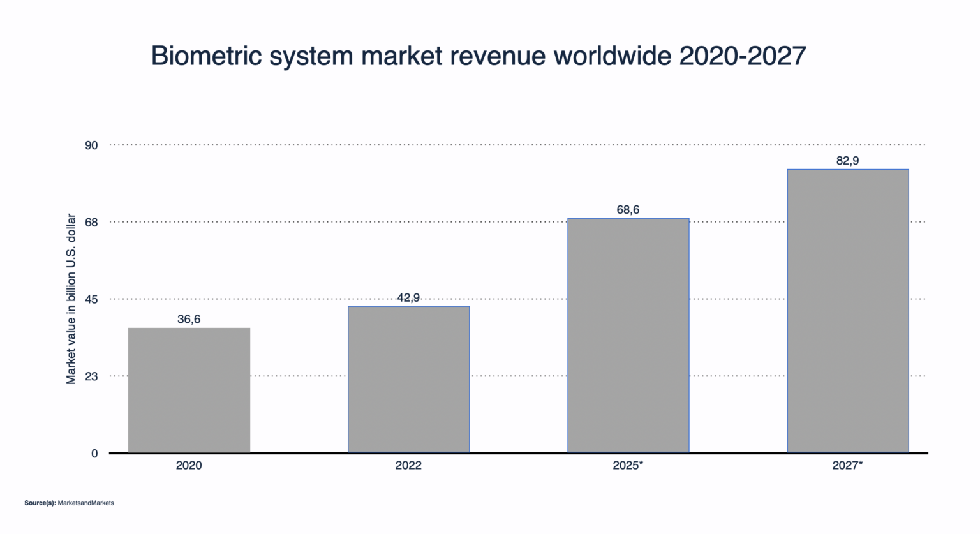Image resolution: width=980 pixels, height=534 pixels.
Task: Click the MarketsandMarkets source name
Action: (85, 503)
